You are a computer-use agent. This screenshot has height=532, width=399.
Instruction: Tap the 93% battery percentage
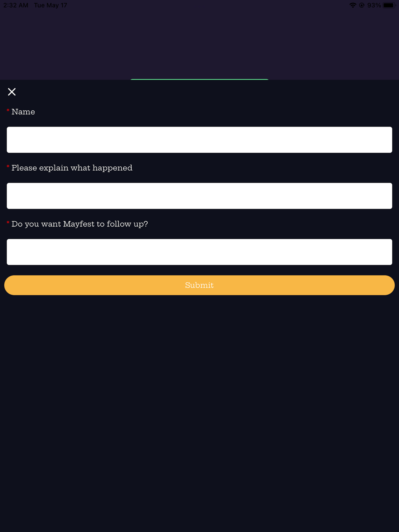[x=374, y=5]
